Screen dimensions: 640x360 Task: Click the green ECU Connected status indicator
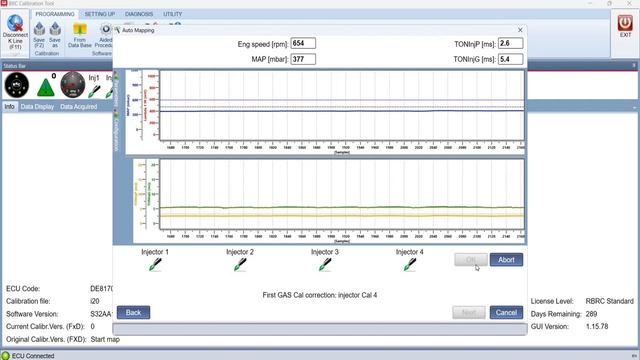point(5,356)
